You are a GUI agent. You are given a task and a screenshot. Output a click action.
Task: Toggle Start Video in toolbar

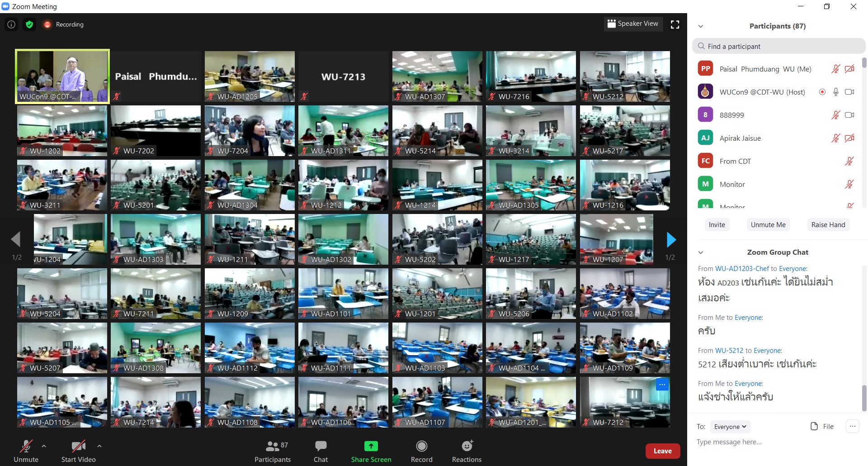78,451
